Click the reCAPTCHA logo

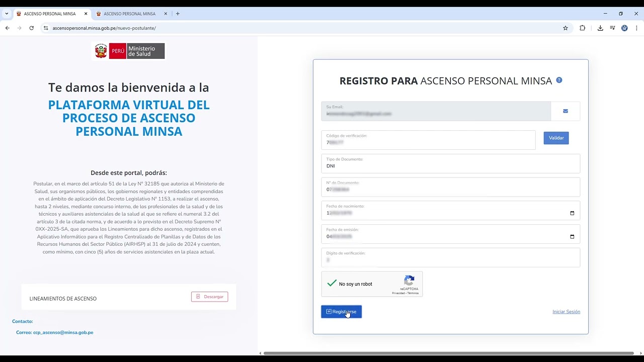[409, 280]
